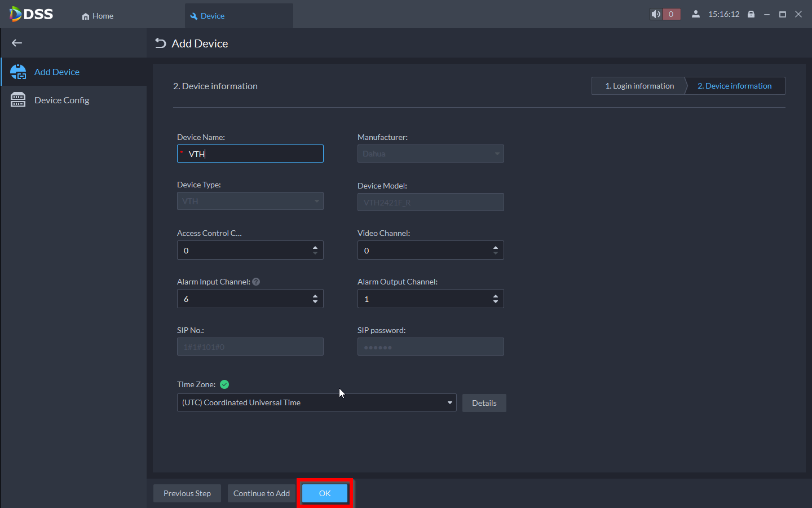Viewport: 812px width, 508px height.
Task: Click Alarm Input Channel help icon
Action: (256, 282)
